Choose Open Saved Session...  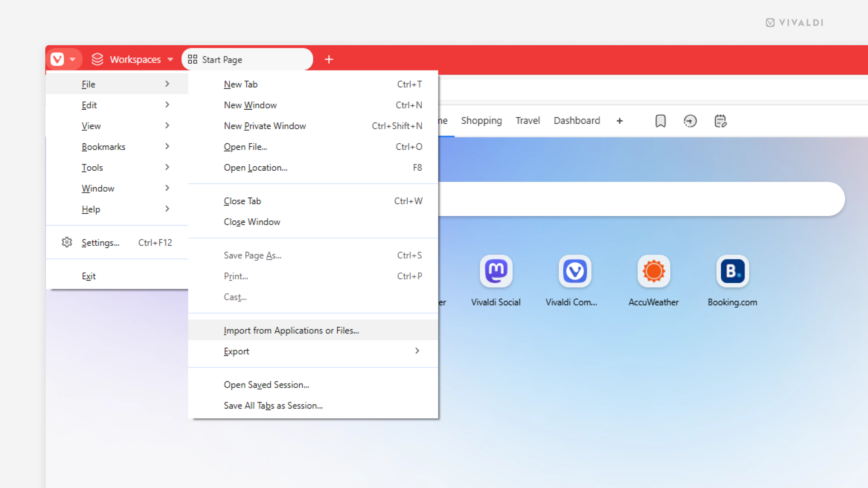click(x=313, y=384)
